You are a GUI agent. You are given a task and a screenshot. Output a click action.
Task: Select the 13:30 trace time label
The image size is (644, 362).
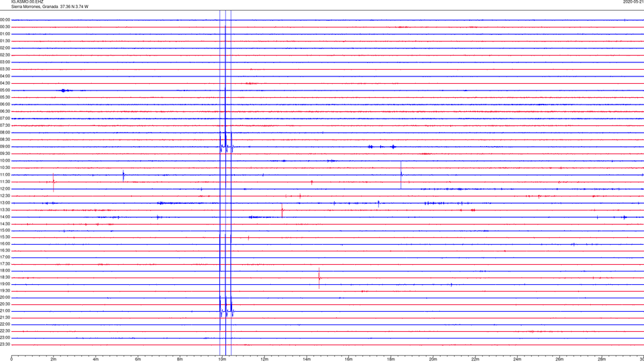[5, 210]
